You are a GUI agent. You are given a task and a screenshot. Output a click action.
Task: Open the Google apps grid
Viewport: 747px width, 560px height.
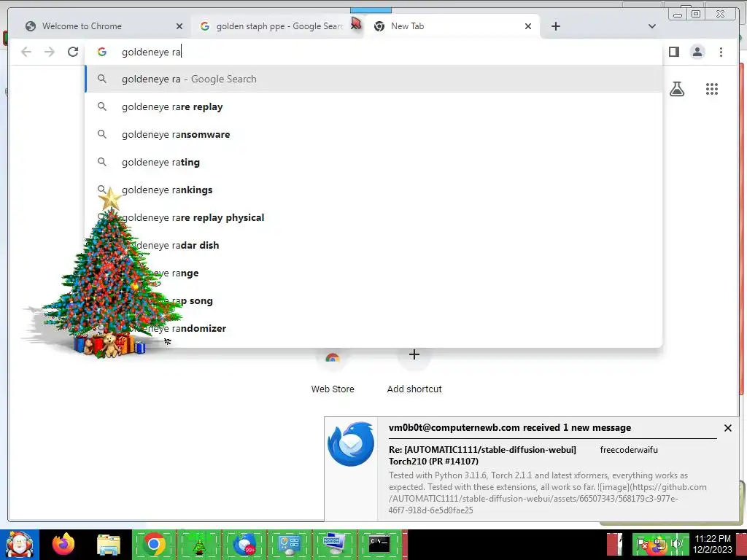(712, 89)
